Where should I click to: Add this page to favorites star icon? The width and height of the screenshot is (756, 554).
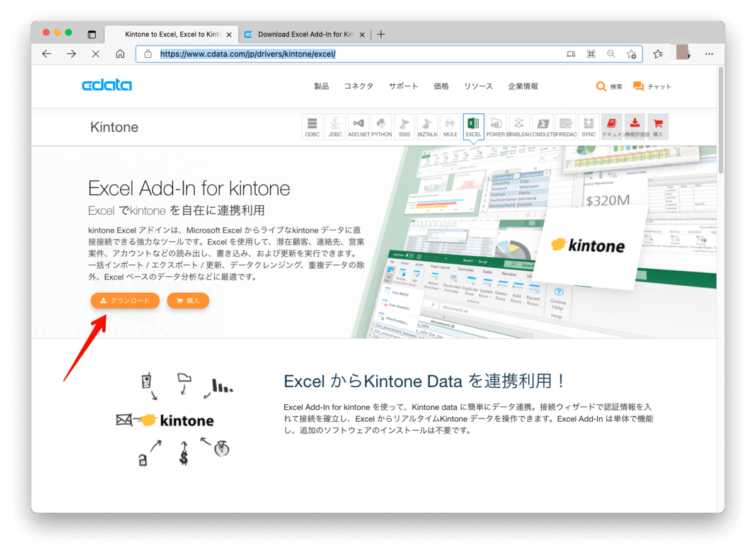(x=631, y=54)
